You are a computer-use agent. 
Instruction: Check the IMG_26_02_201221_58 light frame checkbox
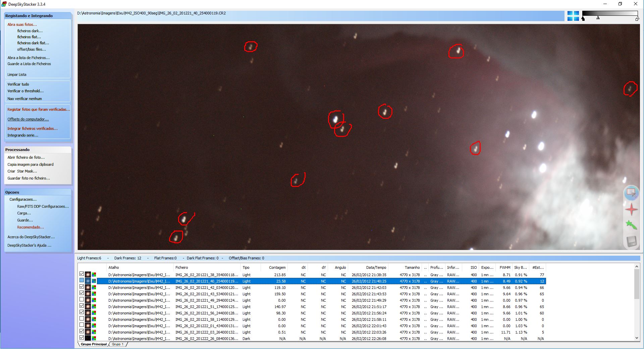(x=82, y=319)
